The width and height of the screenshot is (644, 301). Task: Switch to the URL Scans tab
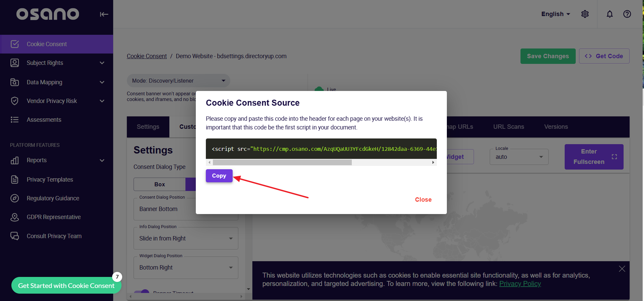pyautogui.click(x=508, y=127)
